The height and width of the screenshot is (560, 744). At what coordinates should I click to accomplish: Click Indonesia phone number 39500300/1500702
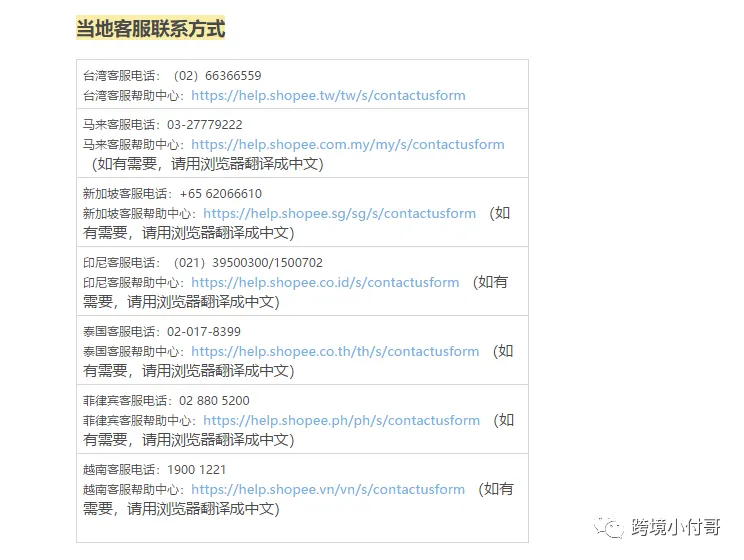[267, 263]
